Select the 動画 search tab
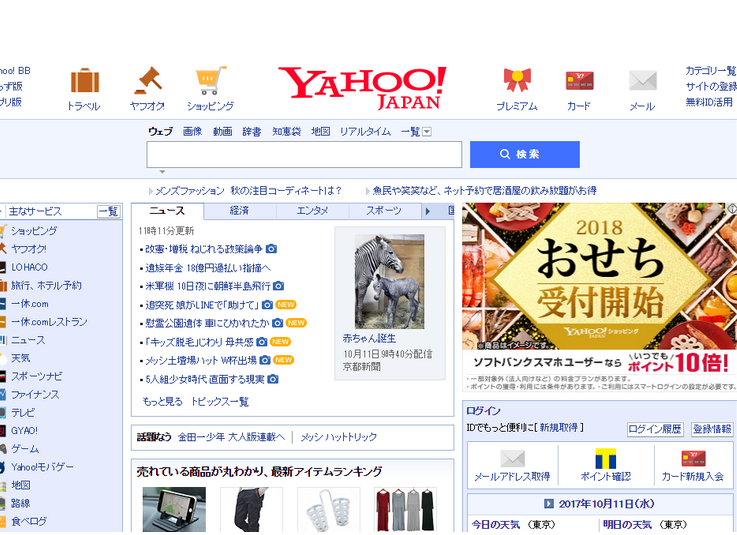 point(222,132)
